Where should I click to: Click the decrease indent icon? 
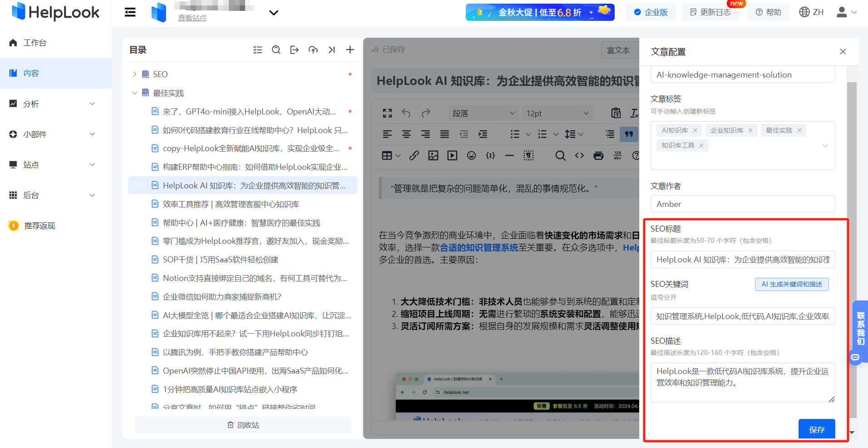[x=464, y=134]
